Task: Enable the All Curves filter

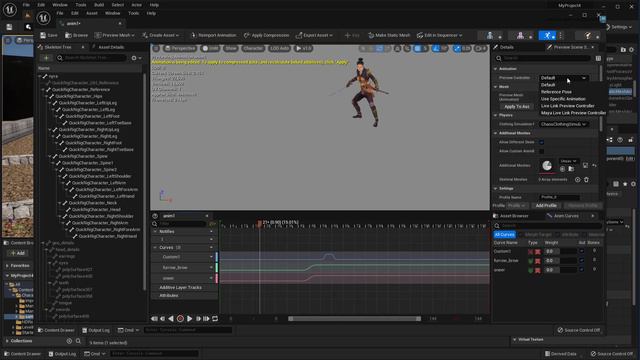Action: (x=504, y=235)
